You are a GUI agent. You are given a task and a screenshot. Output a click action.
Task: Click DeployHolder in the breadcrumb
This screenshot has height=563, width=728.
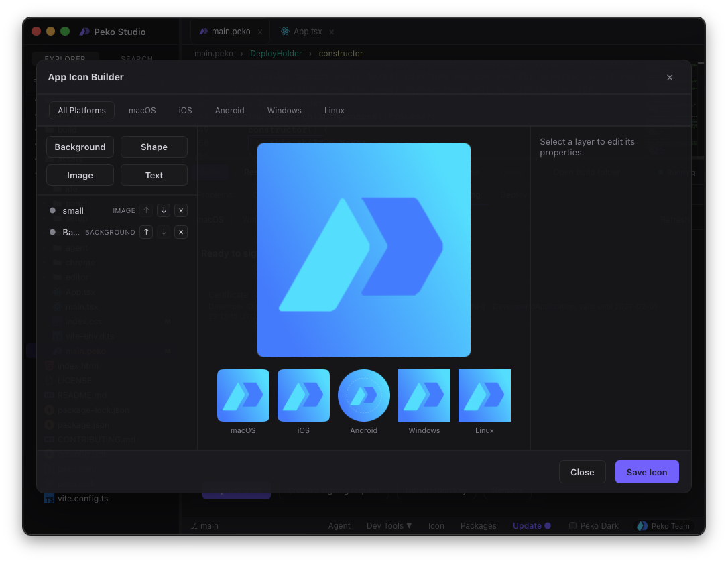(276, 54)
